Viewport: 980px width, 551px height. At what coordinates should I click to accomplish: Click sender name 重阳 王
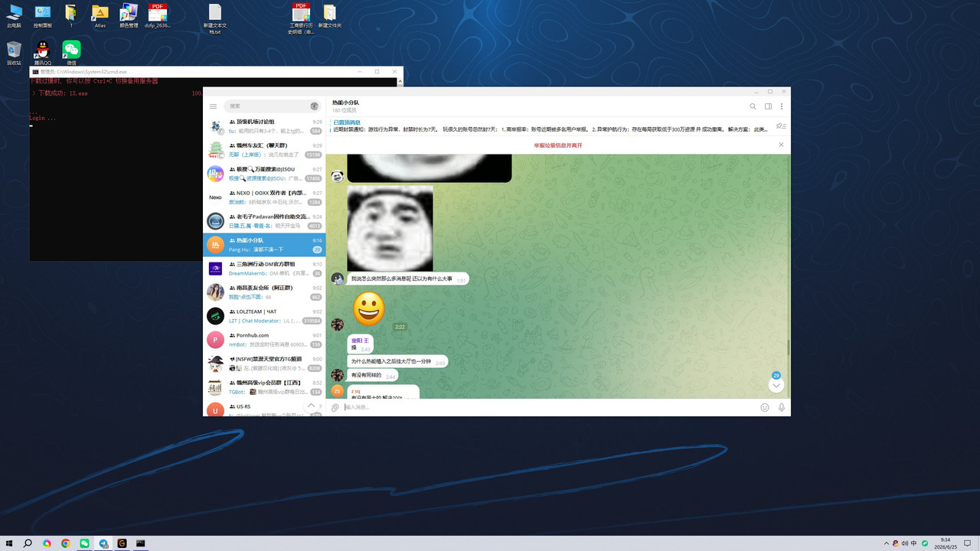360,341
